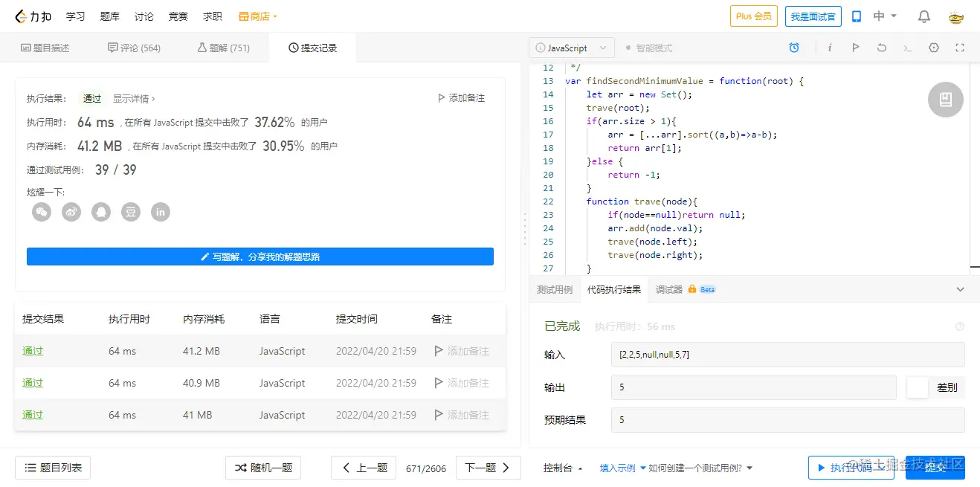Toggle 智能模式 smart mode
Viewport: 980px width, 487px height.
pos(648,48)
